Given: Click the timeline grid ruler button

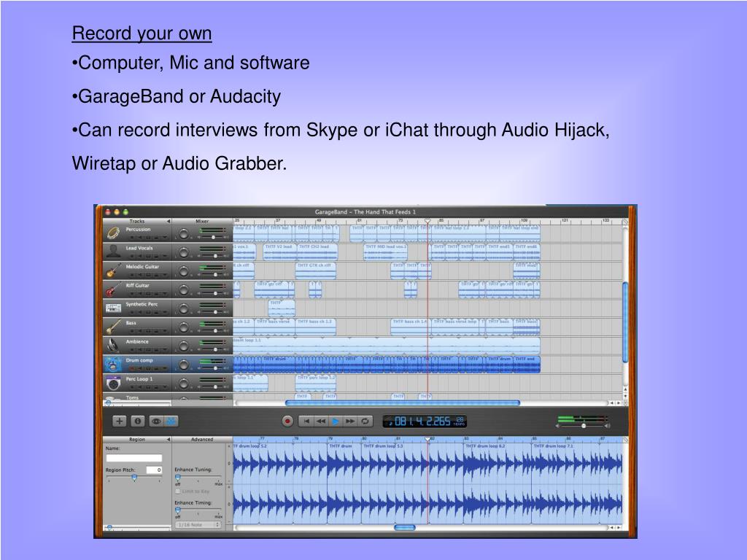Looking at the screenshot, I should (x=625, y=222).
